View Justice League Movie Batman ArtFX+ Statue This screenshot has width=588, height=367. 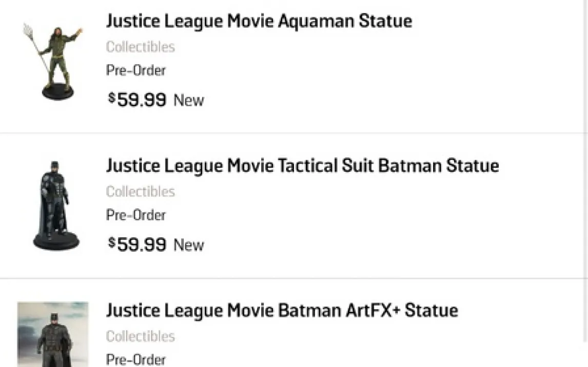pos(282,311)
